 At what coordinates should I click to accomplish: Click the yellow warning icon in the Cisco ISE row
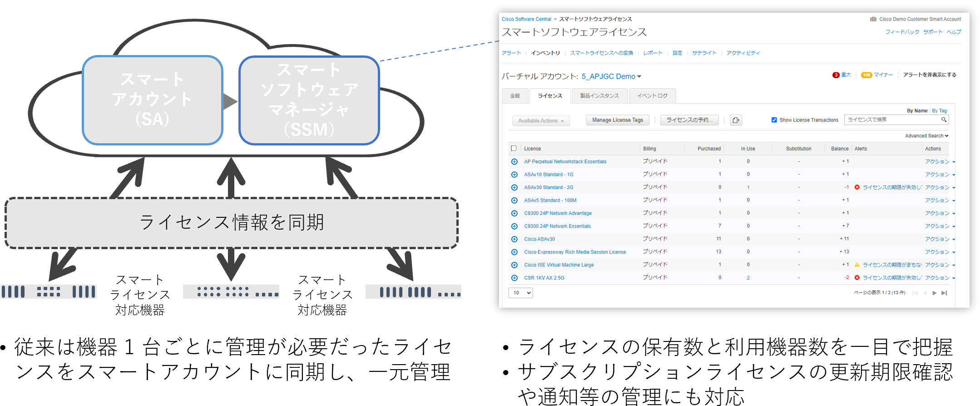tap(857, 265)
